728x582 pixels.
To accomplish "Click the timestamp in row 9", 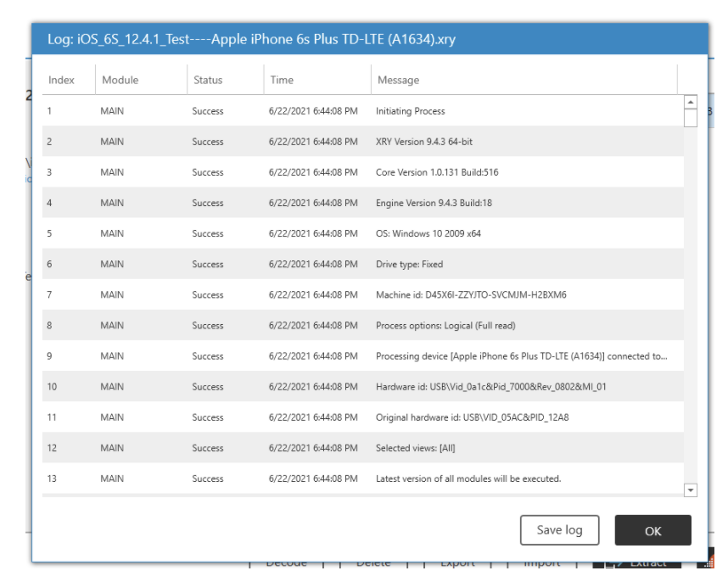I will point(313,356).
